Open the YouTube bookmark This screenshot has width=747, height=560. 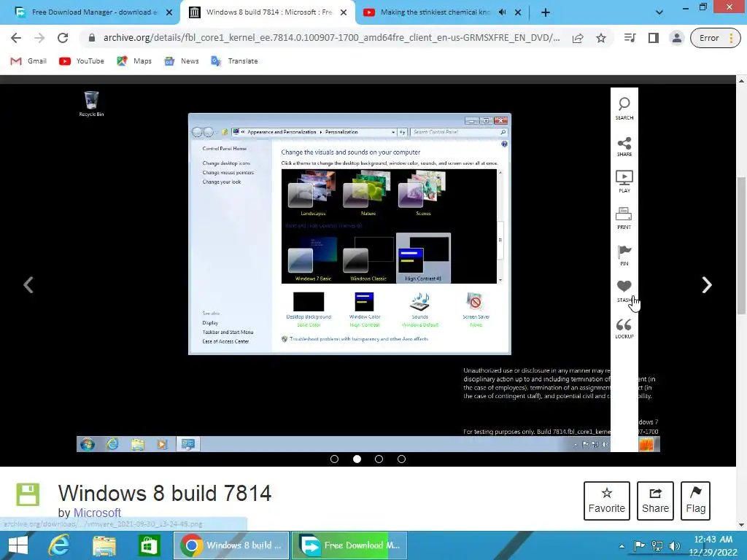(82, 61)
